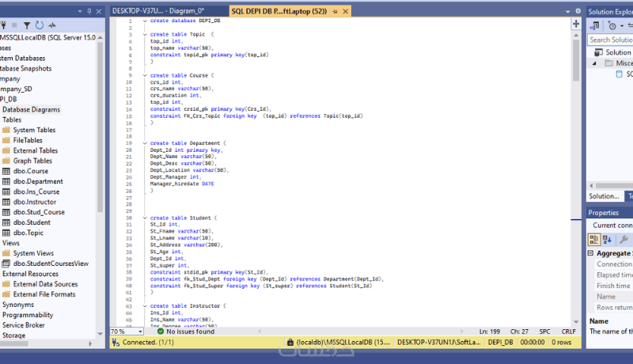Image resolution: width=633 pixels, height=364 pixels.
Task: Click the No issues found indicator
Action: click(x=186, y=332)
